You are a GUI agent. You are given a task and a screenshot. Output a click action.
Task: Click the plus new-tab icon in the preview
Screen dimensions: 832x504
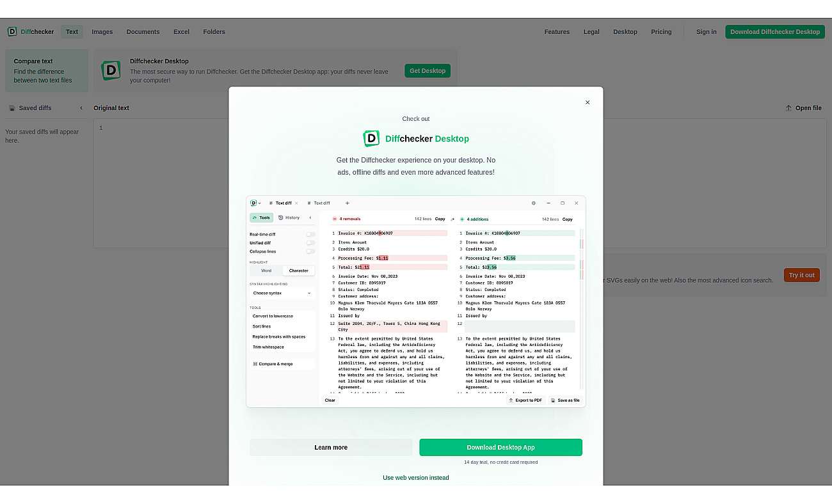click(x=348, y=203)
